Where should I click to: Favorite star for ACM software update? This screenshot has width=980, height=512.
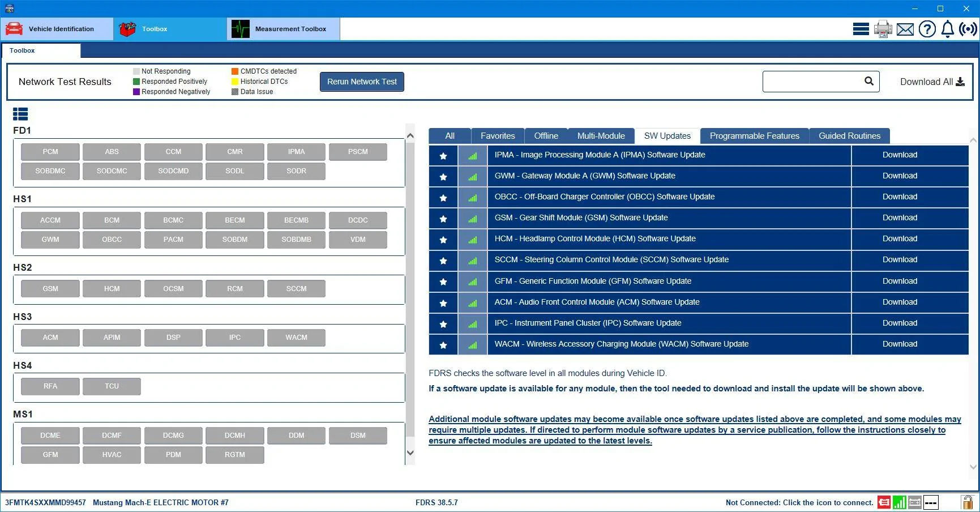tap(443, 302)
